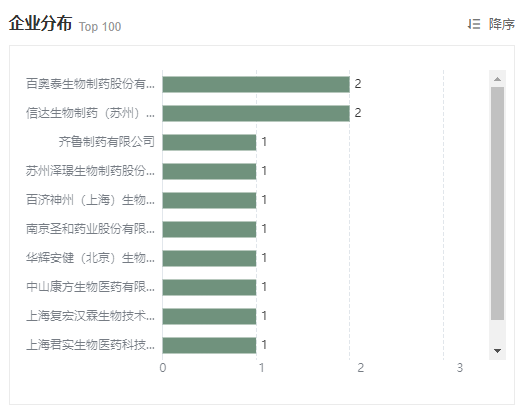
Task: Click the scrollbar track below the thumb
Action: (x=497, y=332)
